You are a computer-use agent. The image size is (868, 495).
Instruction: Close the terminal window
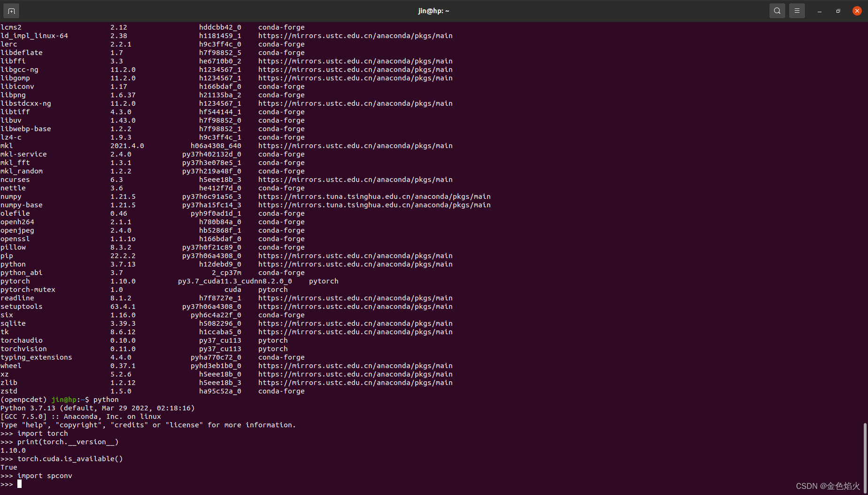click(x=857, y=10)
